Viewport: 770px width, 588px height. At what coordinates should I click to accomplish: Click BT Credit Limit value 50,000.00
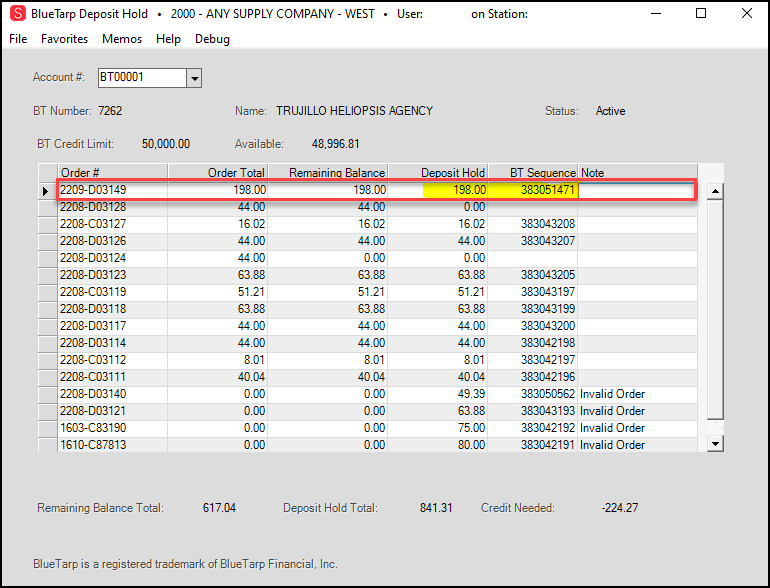166,144
